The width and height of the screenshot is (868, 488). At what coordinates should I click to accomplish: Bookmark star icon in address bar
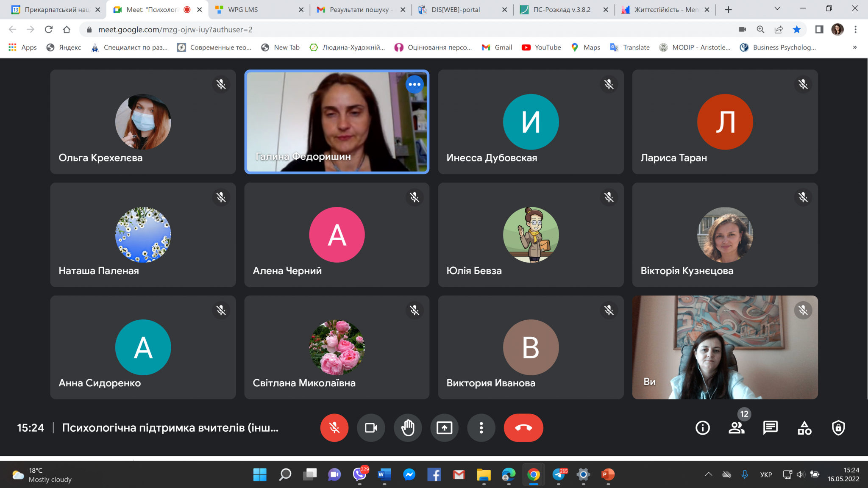[x=797, y=30]
